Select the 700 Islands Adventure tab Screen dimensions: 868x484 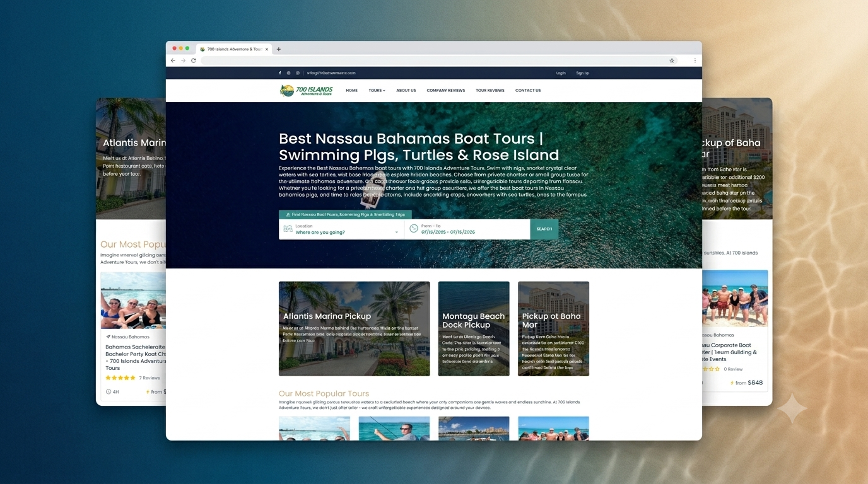point(233,49)
